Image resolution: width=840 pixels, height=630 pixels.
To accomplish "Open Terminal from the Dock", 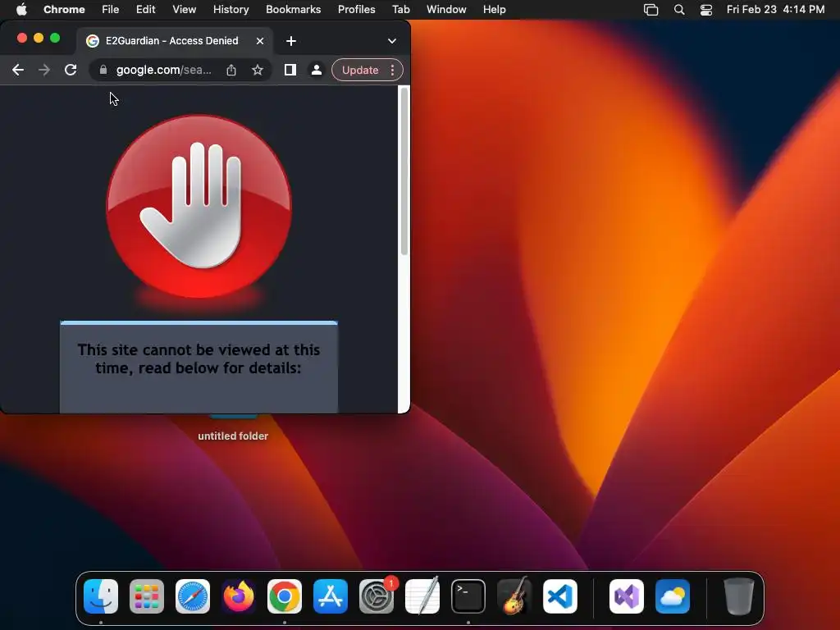I will 468,596.
